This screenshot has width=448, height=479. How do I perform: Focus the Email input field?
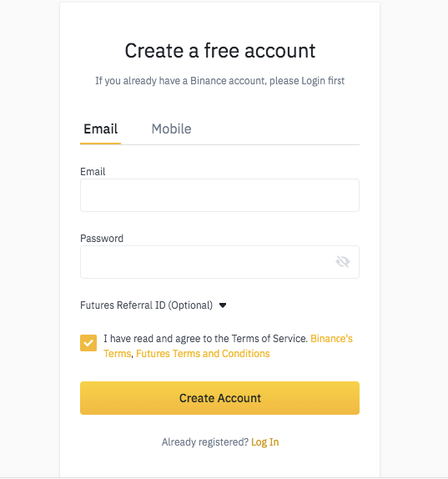[x=219, y=195]
